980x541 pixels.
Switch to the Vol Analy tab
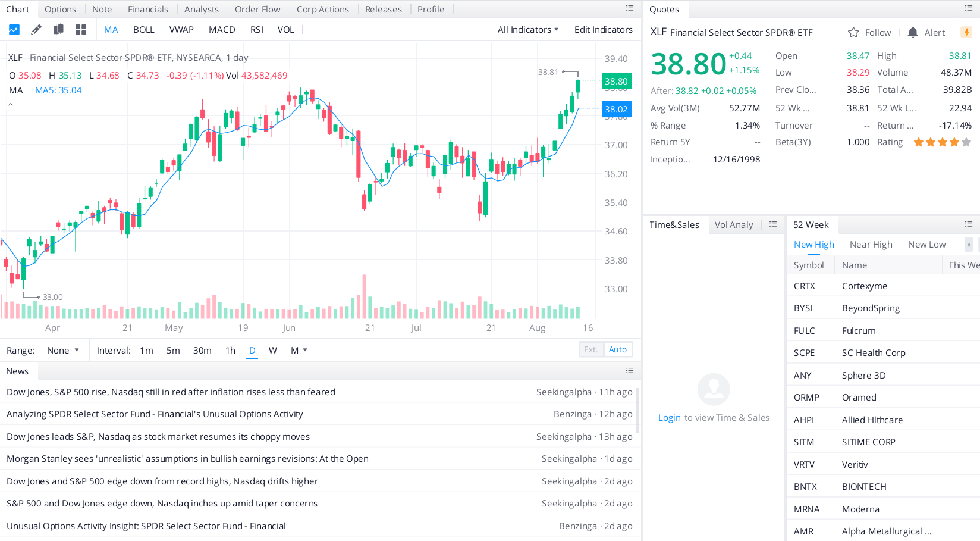tap(734, 225)
